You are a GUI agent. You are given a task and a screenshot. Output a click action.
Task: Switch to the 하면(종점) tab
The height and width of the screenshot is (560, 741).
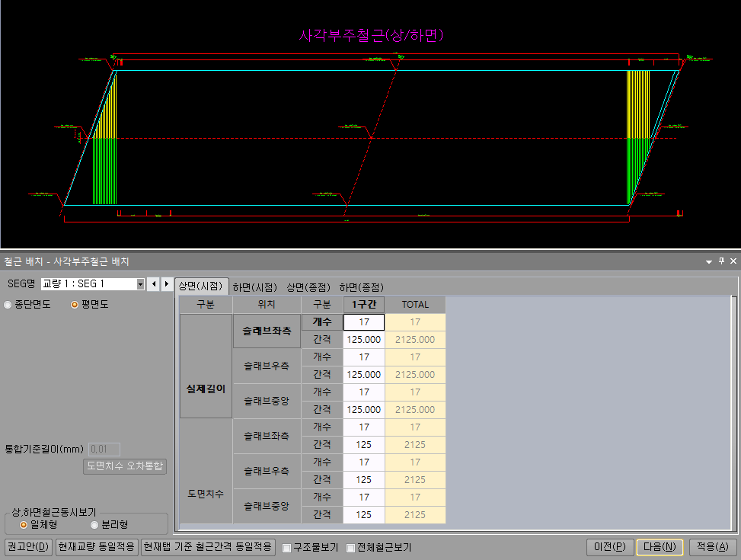[362, 287]
